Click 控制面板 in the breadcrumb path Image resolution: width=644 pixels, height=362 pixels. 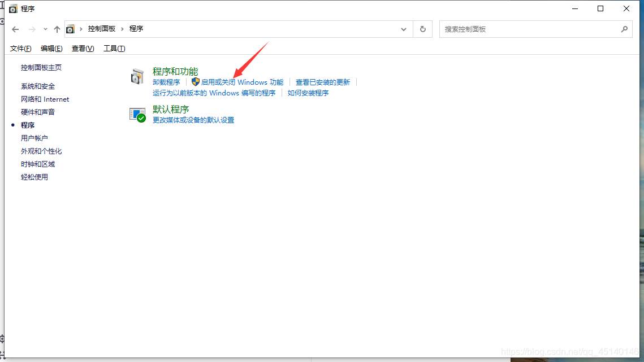[101, 29]
